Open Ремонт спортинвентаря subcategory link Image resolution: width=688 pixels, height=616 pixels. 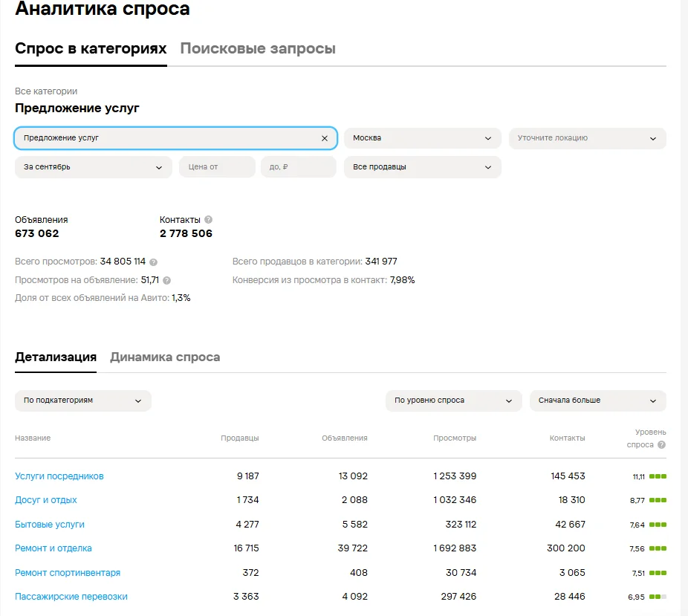(x=68, y=573)
